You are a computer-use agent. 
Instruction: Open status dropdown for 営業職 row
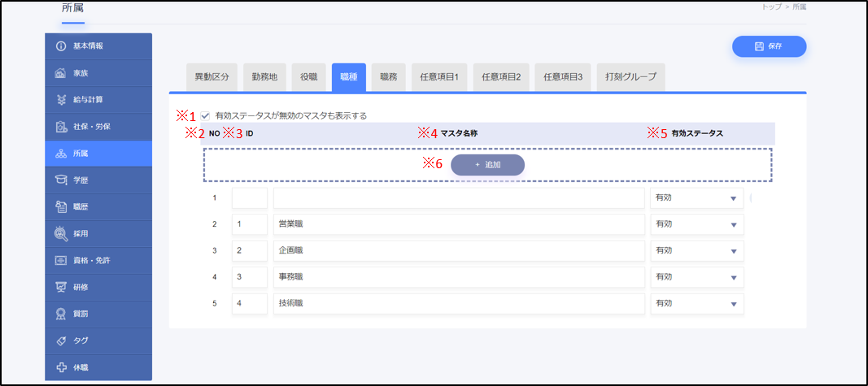click(696, 224)
